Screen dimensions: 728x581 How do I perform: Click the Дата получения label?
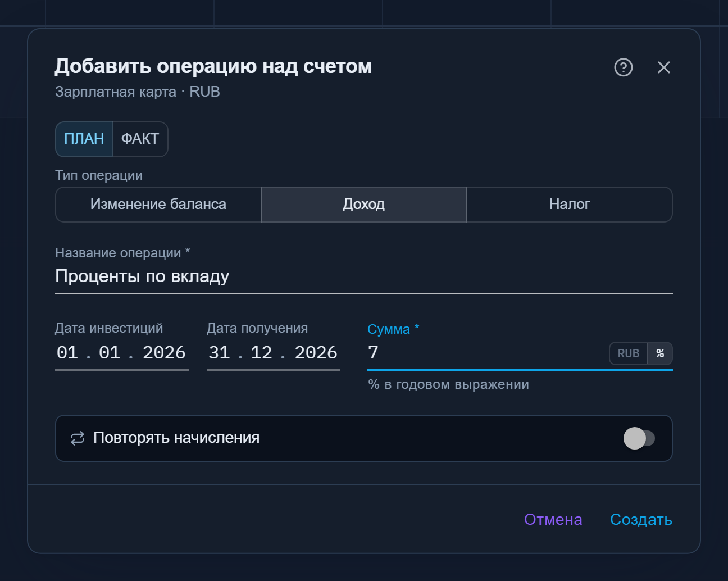257,328
